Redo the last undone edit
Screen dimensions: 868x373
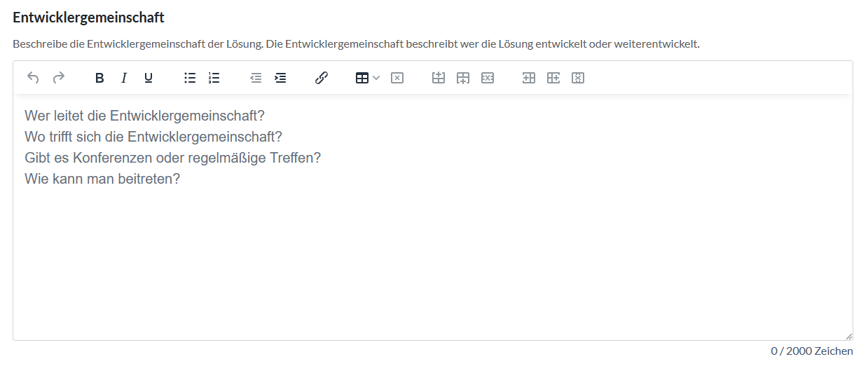(59, 78)
